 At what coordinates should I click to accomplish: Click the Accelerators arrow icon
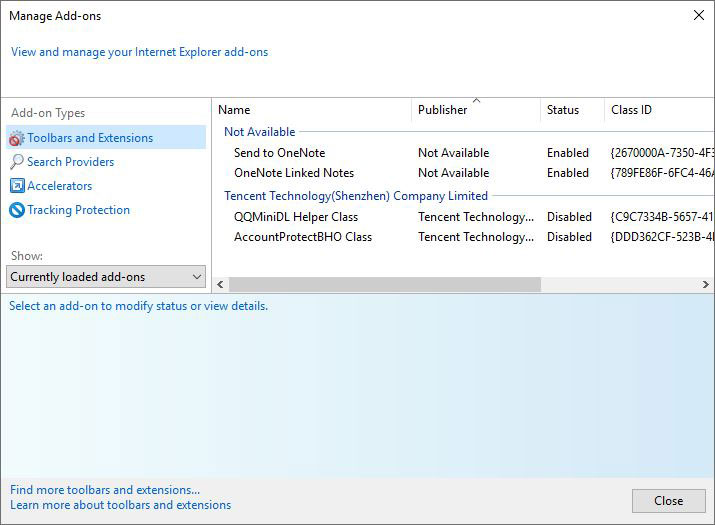click(x=17, y=186)
